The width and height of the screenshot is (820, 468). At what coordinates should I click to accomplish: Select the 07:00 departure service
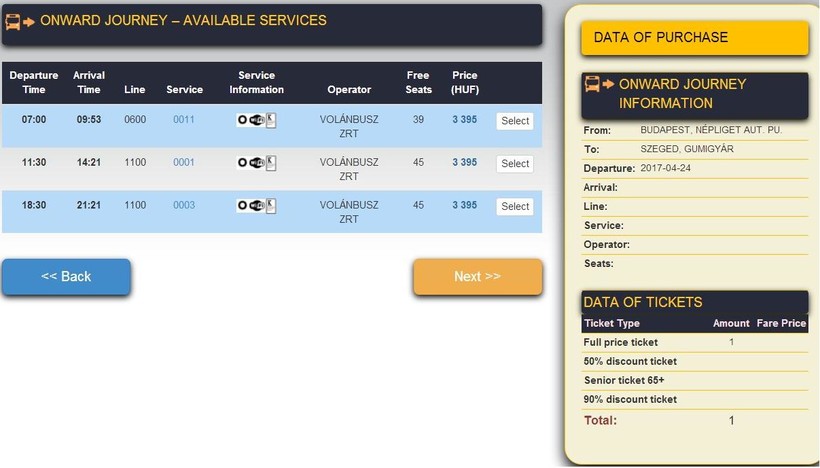click(x=515, y=121)
